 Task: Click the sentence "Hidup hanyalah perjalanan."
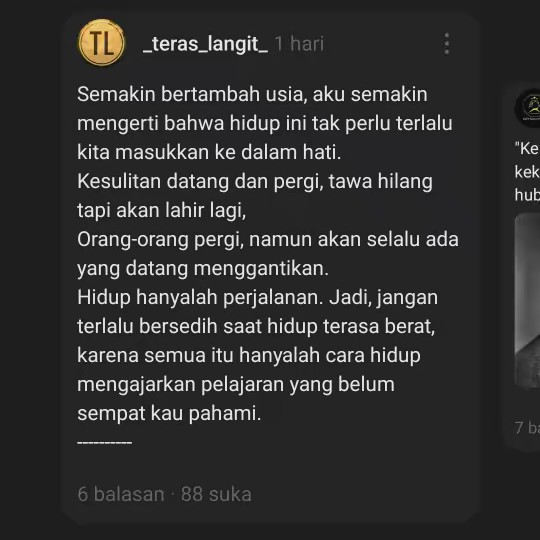200,297
